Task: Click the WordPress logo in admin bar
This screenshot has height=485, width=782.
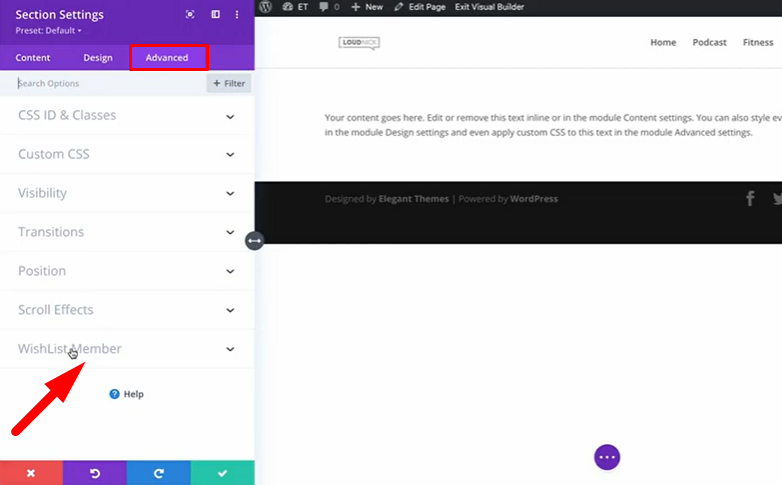Action: tap(264, 6)
